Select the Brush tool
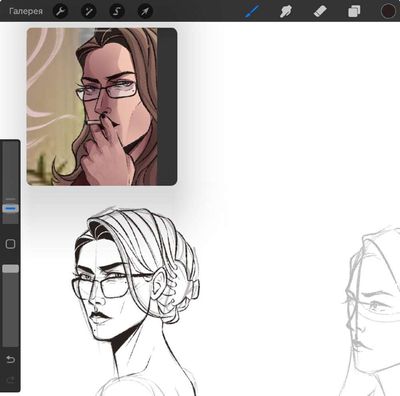This screenshot has height=396, width=400. (252, 12)
